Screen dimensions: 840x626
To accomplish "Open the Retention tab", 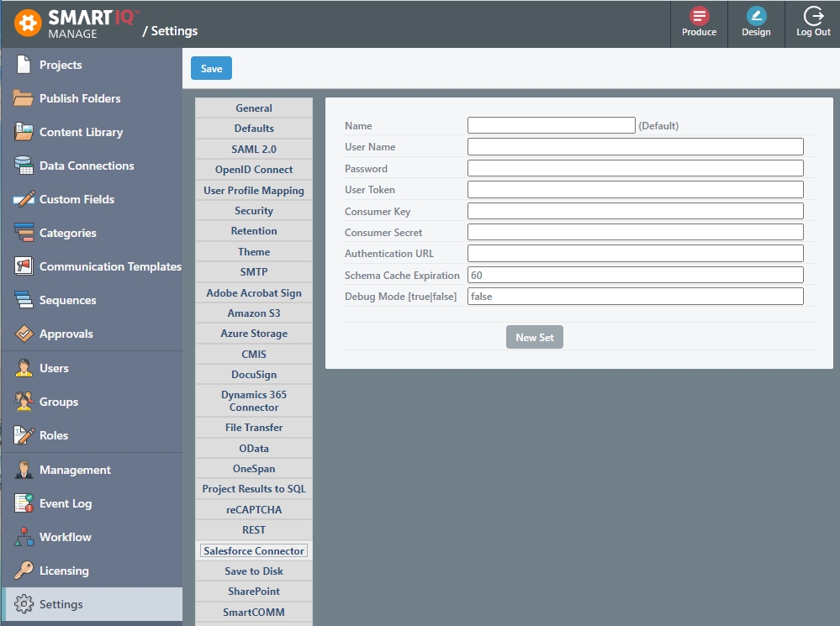I will coord(254,231).
